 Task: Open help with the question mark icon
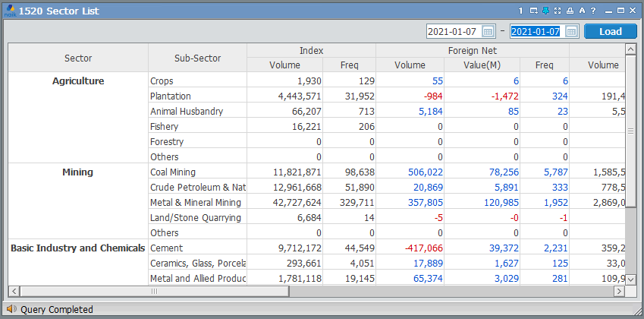coord(593,11)
